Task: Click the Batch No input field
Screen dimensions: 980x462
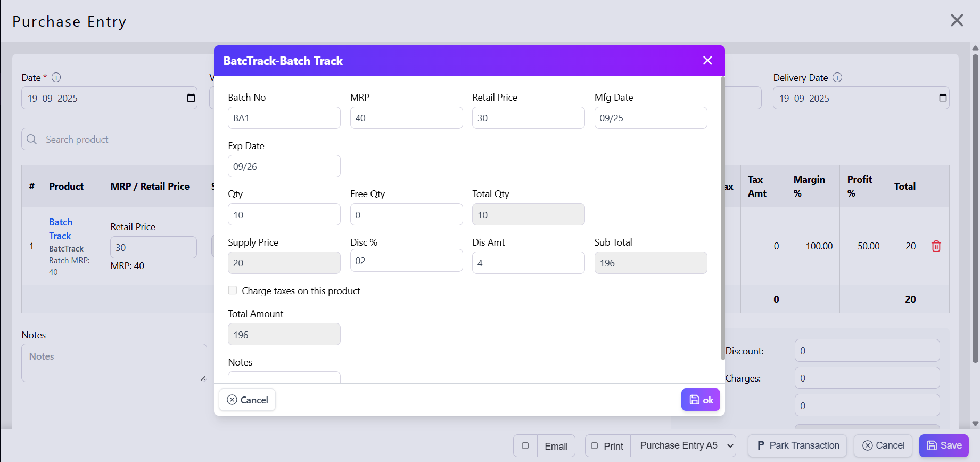Action: click(284, 118)
